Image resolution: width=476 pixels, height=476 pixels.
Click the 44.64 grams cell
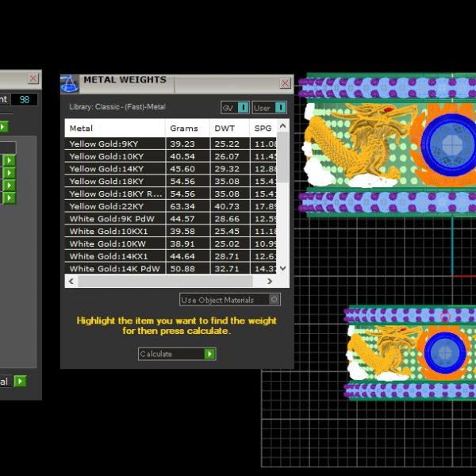(187, 256)
